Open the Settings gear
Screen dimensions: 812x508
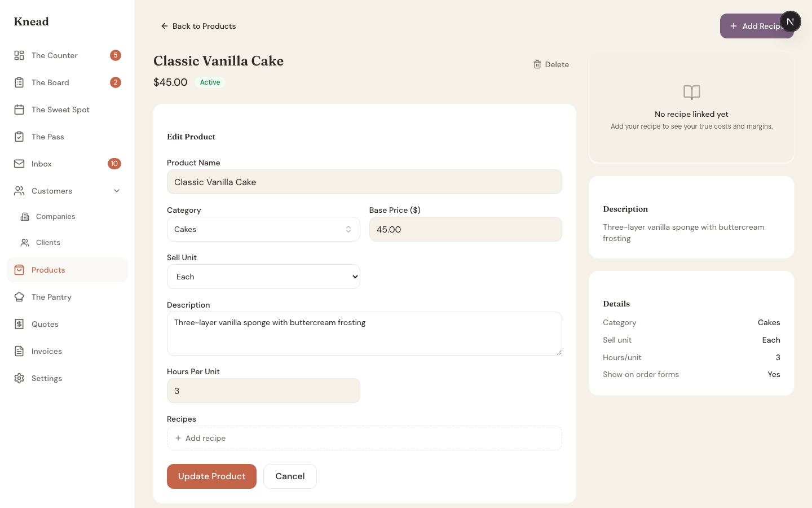click(x=19, y=378)
